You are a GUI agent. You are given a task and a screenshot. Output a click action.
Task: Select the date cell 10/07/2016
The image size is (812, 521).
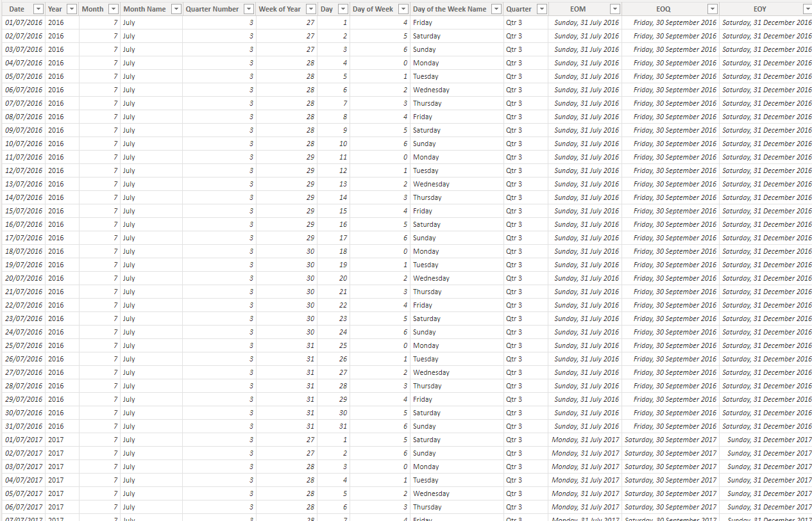pos(24,144)
